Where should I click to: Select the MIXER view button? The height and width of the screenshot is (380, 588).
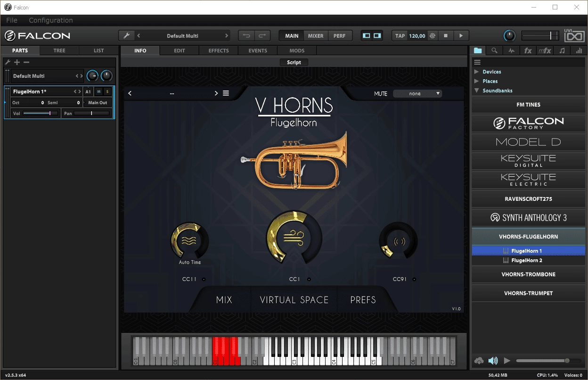tap(316, 36)
